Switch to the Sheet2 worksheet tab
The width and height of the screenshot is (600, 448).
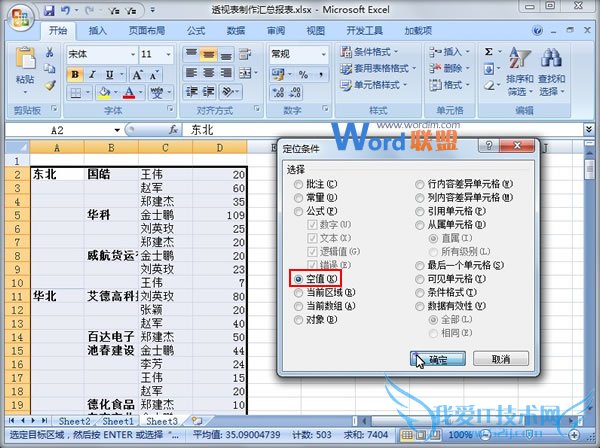click(x=74, y=421)
